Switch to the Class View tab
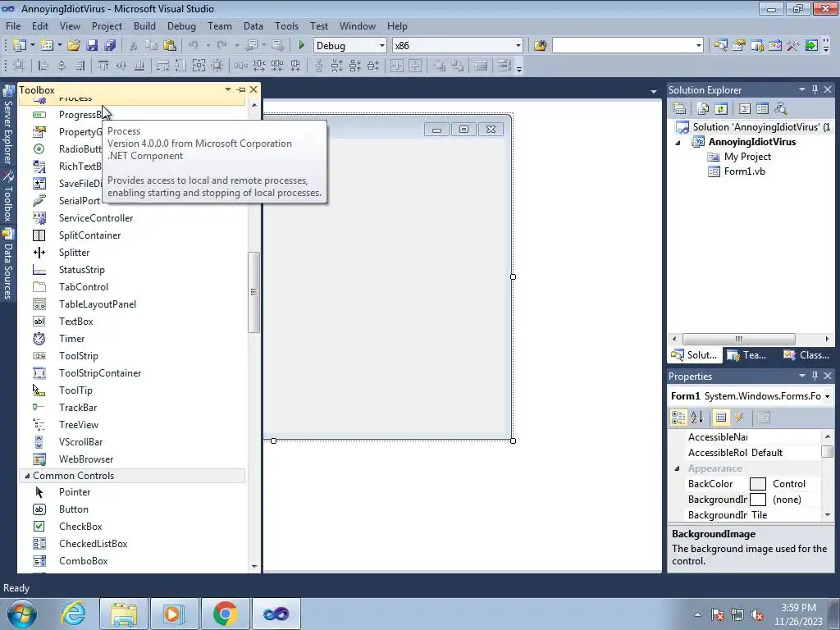This screenshot has height=630, width=840. point(806,354)
